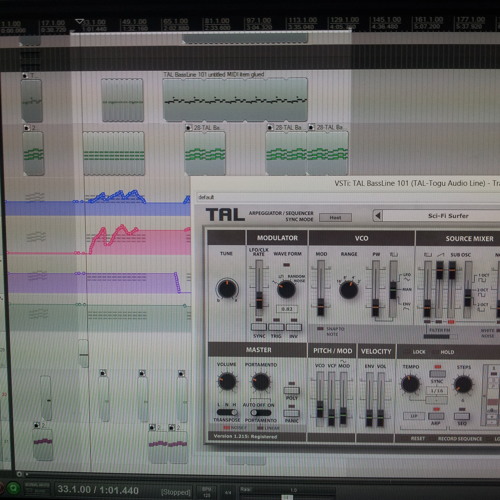500x500 pixels.
Task: Click the STEPS knob in sequencer
Action: coord(463,384)
